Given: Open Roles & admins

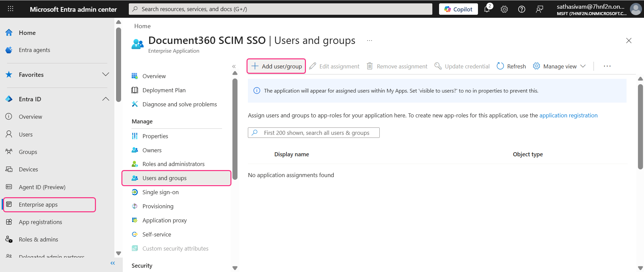Looking at the screenshot, I should pyautogui.click(x=38, y=239).
